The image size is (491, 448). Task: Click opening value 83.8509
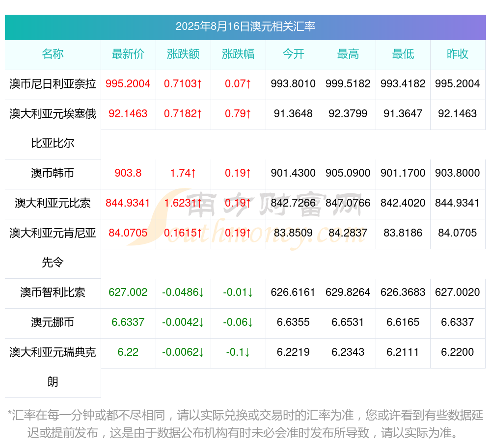click(x=293, y=233)
